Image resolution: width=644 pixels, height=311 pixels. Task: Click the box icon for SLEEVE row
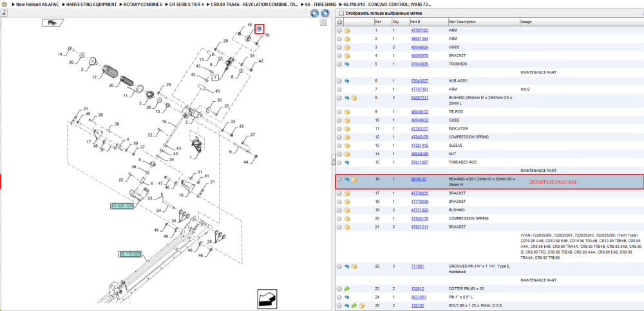346,146
